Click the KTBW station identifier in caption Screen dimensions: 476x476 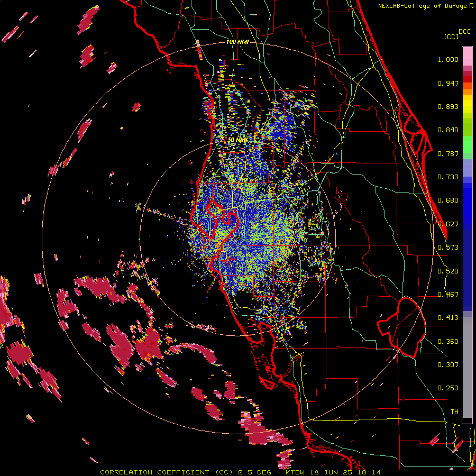[295, 472]
